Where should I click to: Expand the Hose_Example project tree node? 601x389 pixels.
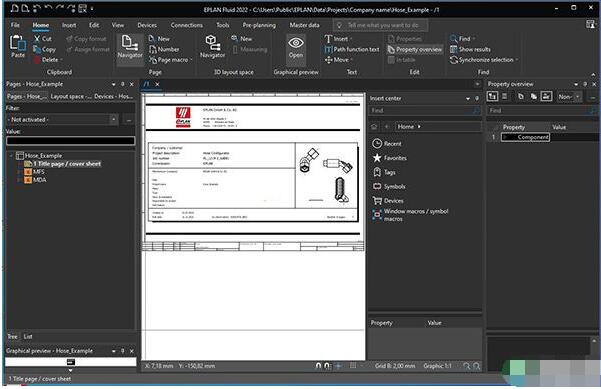click(x=11, y=156)
